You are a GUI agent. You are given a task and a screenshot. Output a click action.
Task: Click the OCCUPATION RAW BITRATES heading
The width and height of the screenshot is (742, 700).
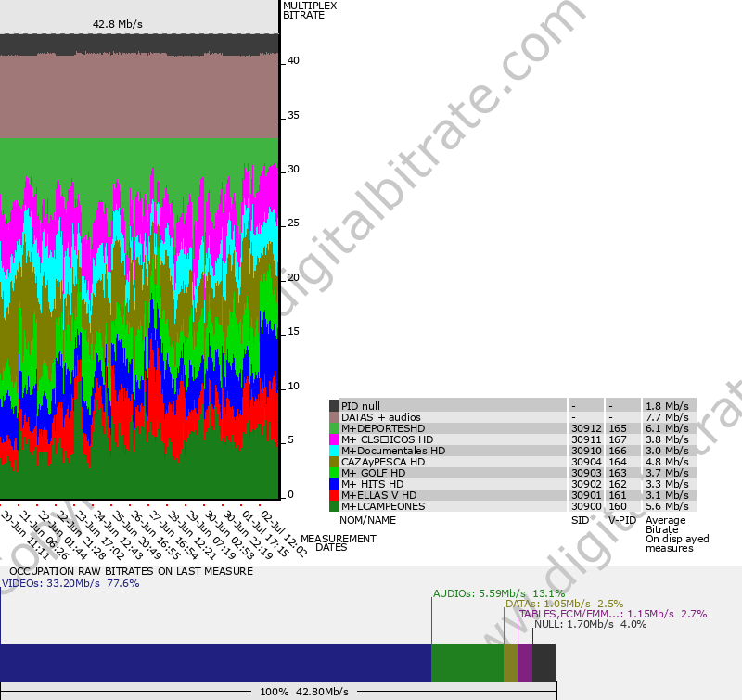[131, 571]
